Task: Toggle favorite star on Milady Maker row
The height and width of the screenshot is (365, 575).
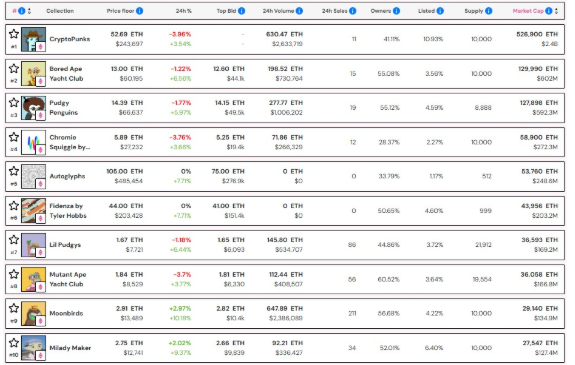Action: tap(14, 343)
